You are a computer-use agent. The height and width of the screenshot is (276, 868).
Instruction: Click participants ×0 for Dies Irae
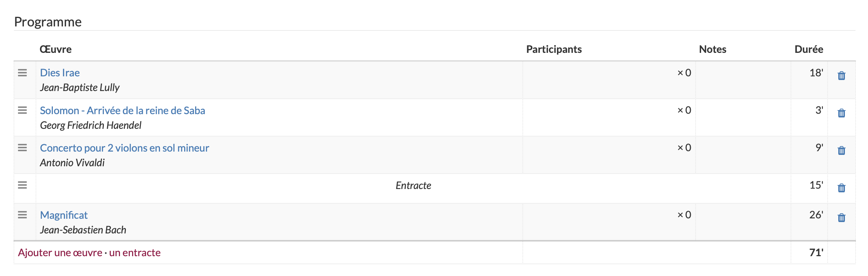click(684, 73)
